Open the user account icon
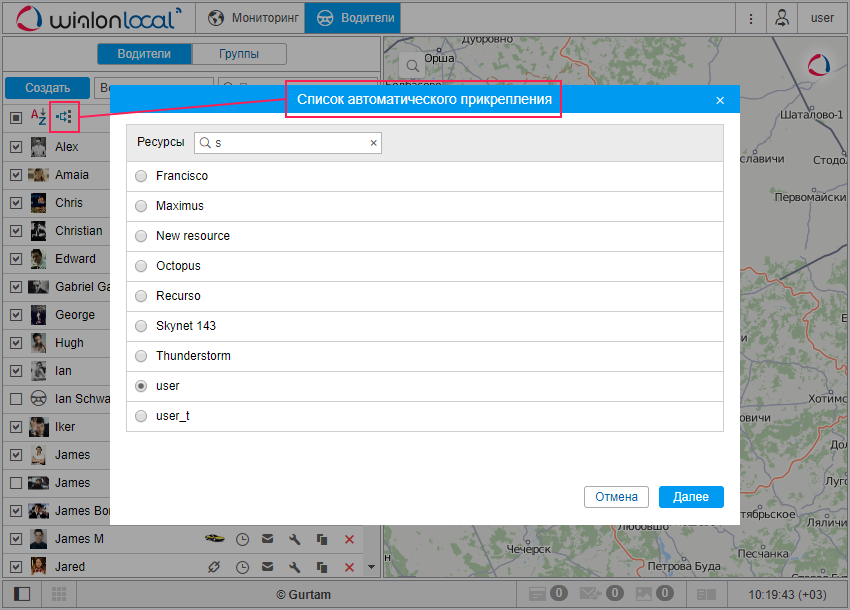Image resolution: width=850 pixels, height=610 pixels. pyautogui.click(x=782, y=18)
